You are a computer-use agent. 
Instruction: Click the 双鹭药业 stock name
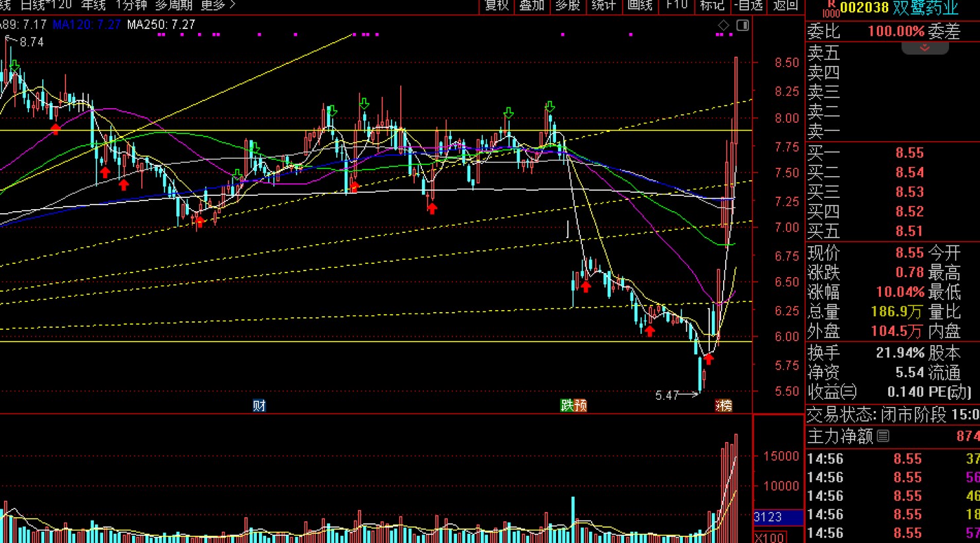click(x=925, y=8)
